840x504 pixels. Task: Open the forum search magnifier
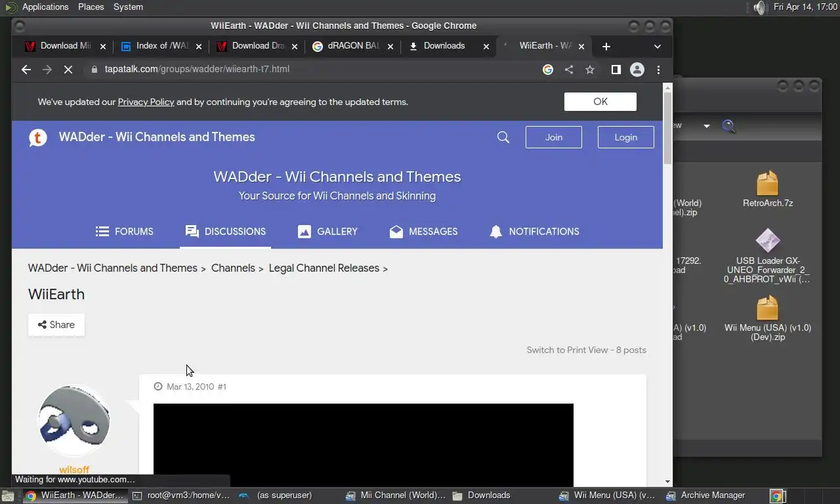tap(503, 137)
